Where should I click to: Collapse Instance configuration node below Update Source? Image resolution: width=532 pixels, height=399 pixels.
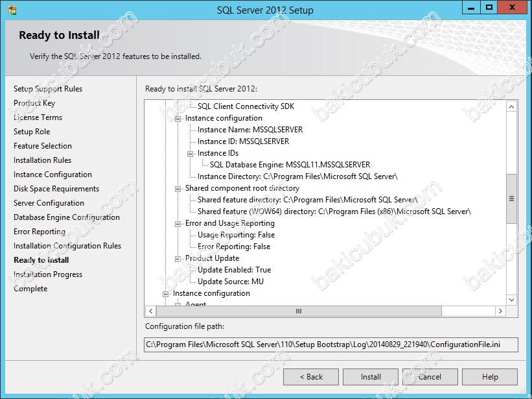[x=166, y=294]
